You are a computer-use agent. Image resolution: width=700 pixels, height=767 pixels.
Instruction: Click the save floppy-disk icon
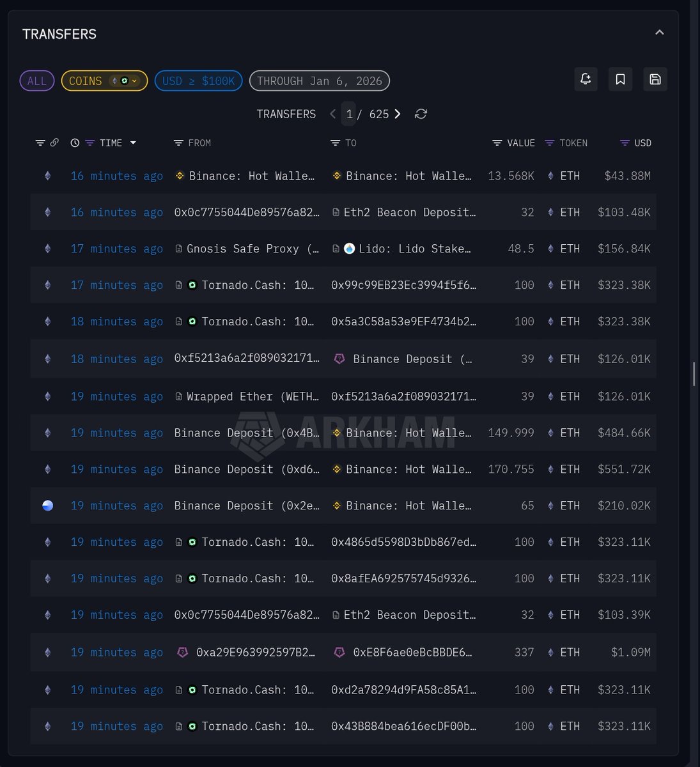(655, 79)
